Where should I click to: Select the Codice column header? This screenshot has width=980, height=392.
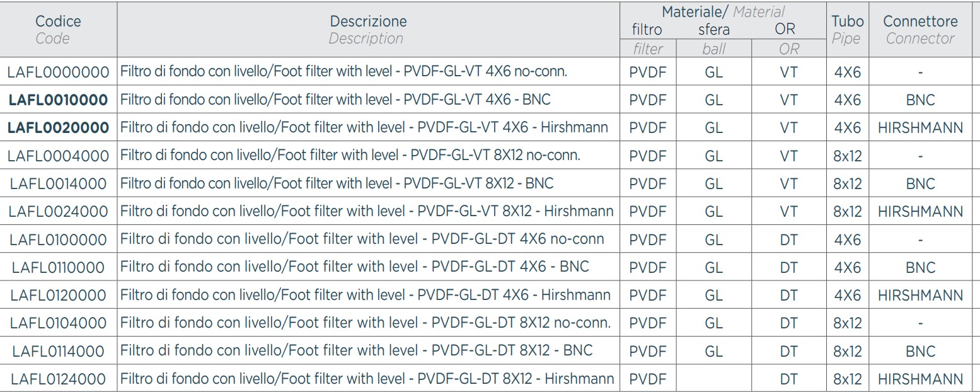tap(58, 29)
